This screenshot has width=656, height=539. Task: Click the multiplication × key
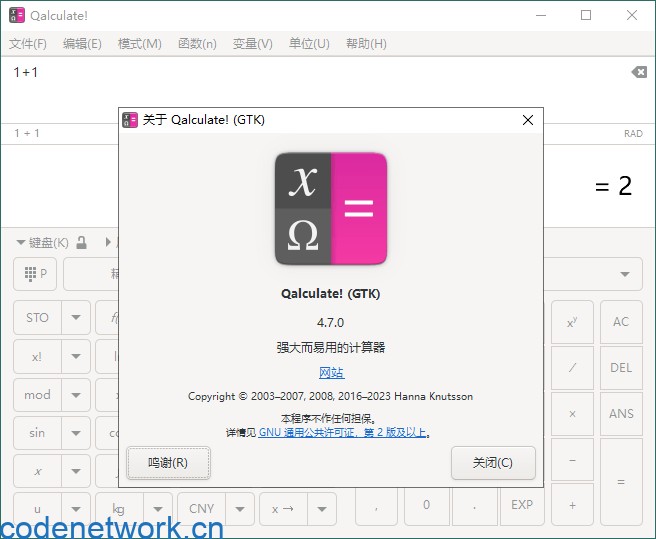point(572,414)
